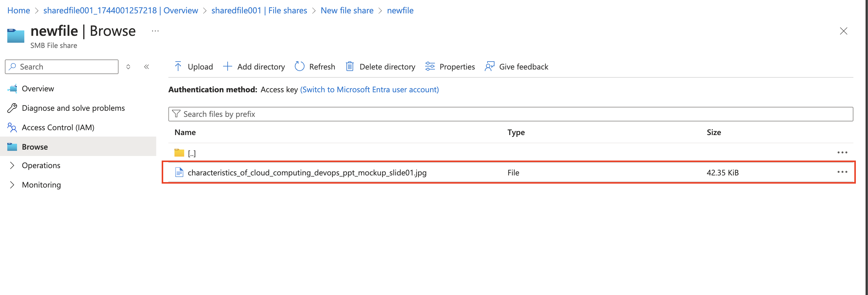Viewport: 868px width, 295px height.
Task: Click the yellow parent folder icon
Action: click(x=179, y=153)
